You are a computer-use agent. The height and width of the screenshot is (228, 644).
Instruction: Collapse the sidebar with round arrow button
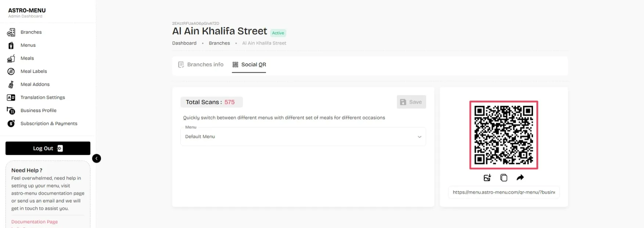97,158
